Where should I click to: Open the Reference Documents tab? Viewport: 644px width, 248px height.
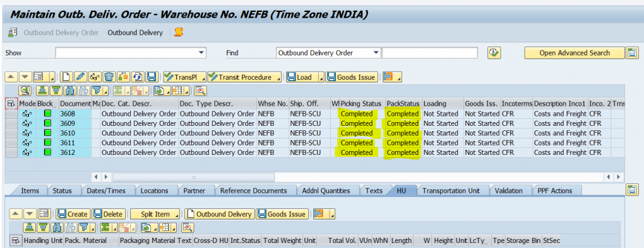[x=253, y=191]
